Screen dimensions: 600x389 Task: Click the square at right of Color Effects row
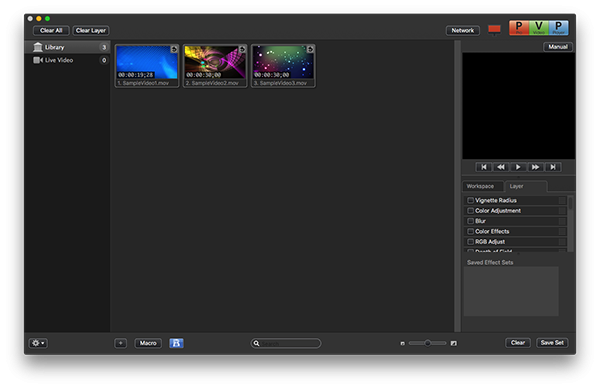pyautogui.click(x=562, y=231)
